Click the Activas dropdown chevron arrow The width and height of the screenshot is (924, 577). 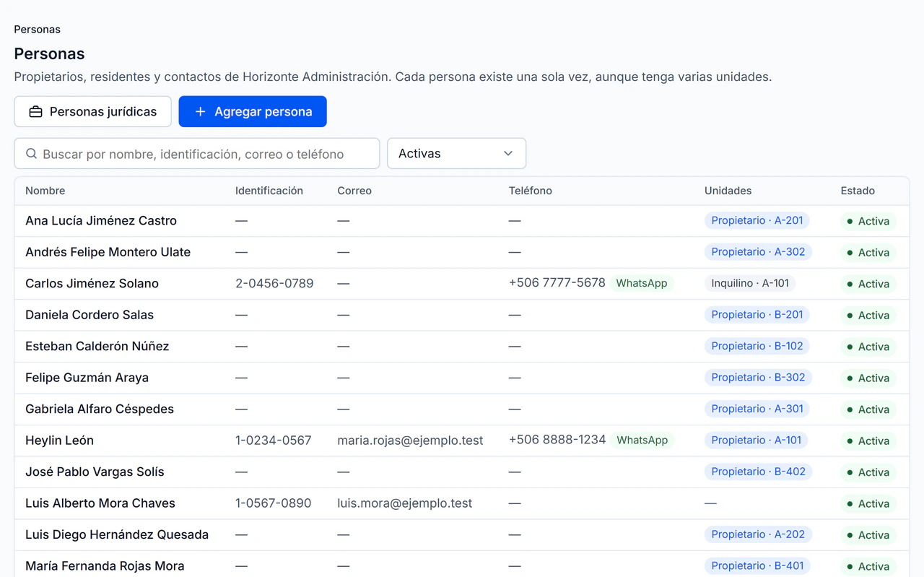point(508,154)
